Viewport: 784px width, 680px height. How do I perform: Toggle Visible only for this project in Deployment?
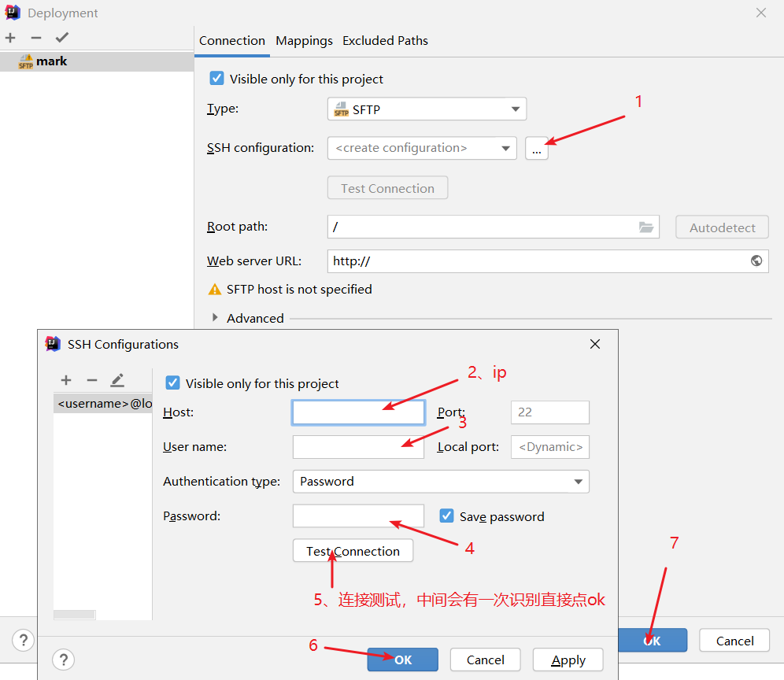tap(216, 79)
